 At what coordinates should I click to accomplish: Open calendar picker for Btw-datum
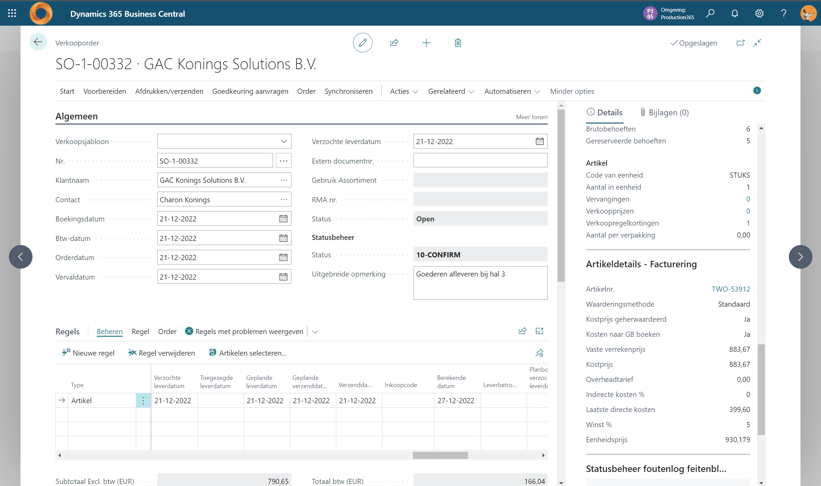click(x=283, y=238)
